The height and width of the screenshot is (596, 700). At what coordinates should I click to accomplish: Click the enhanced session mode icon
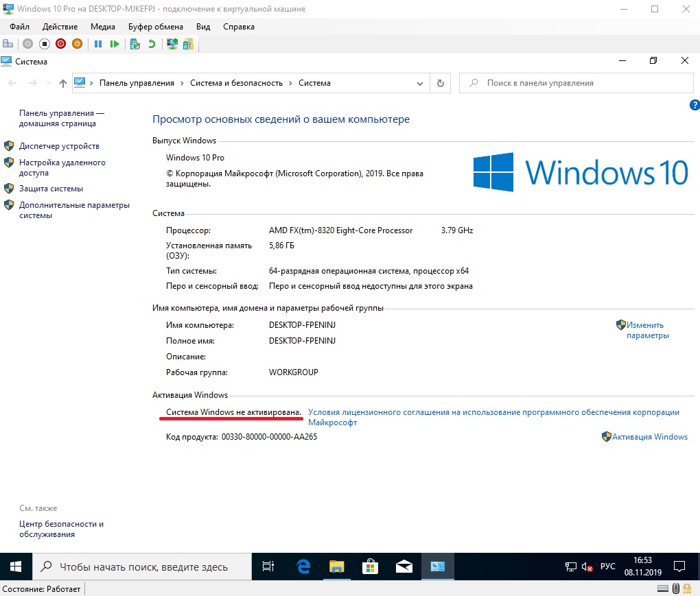172,44
